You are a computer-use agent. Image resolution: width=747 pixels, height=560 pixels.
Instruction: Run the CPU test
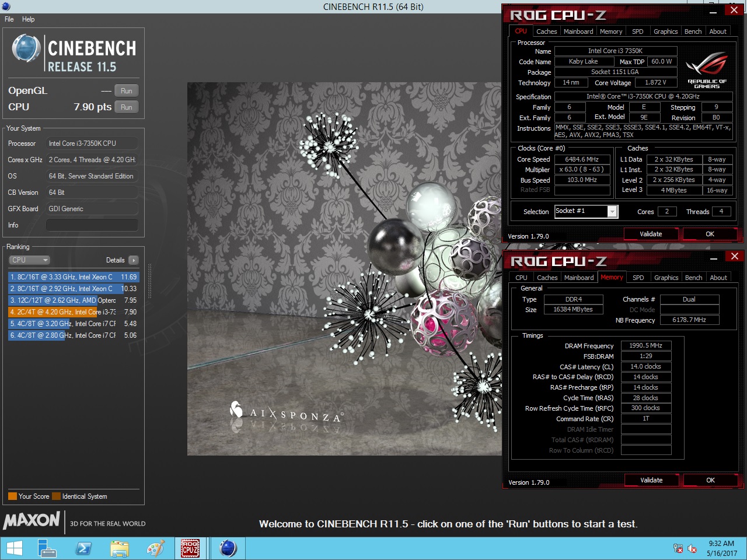127,107
